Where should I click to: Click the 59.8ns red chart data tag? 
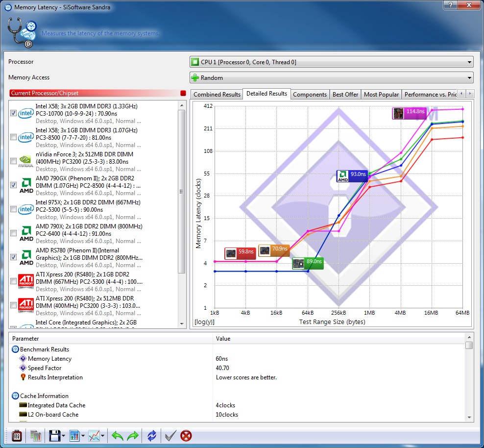[x=240, y=253]
